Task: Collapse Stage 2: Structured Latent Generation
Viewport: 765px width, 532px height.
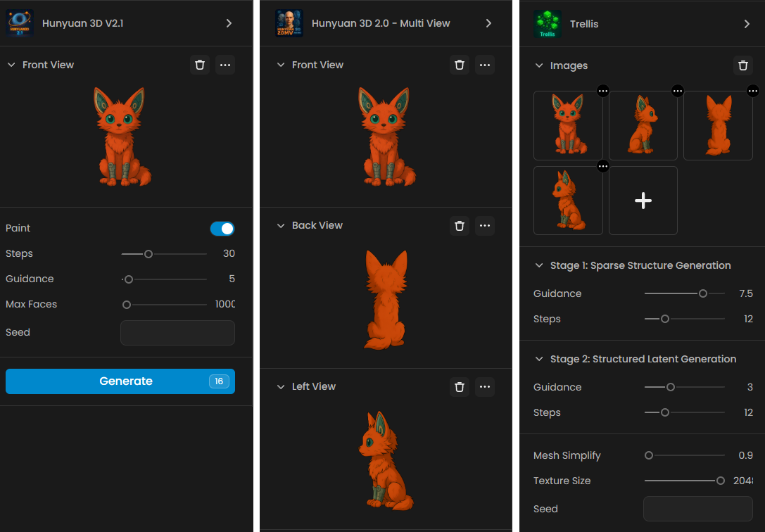Action: (x=539, y=360)
